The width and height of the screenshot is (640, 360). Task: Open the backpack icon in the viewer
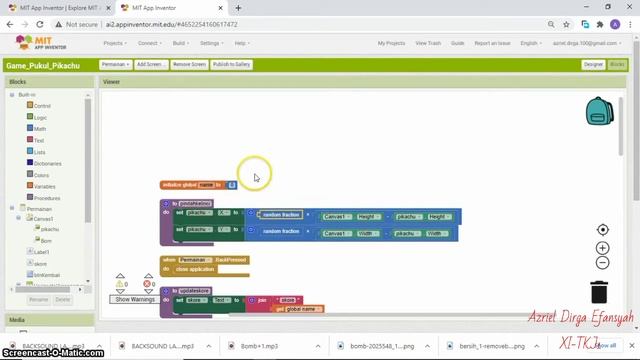point(599,111)
